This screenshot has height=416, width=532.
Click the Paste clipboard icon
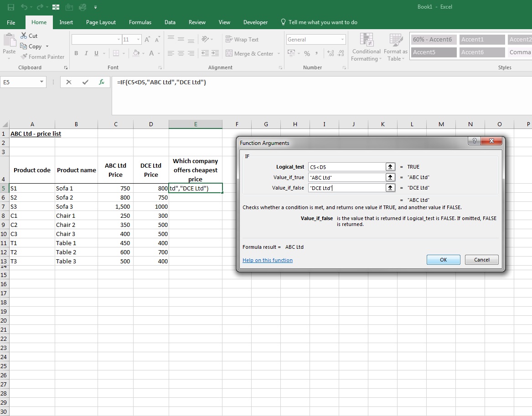click(9, 40)
